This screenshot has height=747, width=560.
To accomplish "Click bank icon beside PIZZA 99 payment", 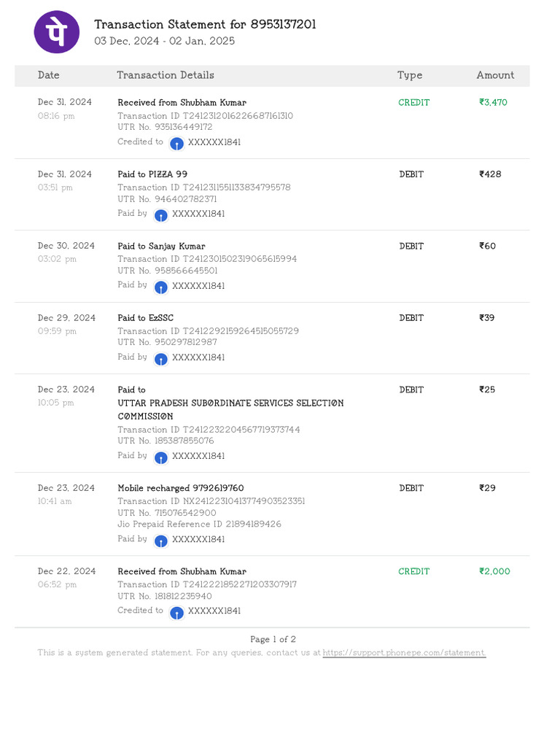I will [x=160, y=214].
